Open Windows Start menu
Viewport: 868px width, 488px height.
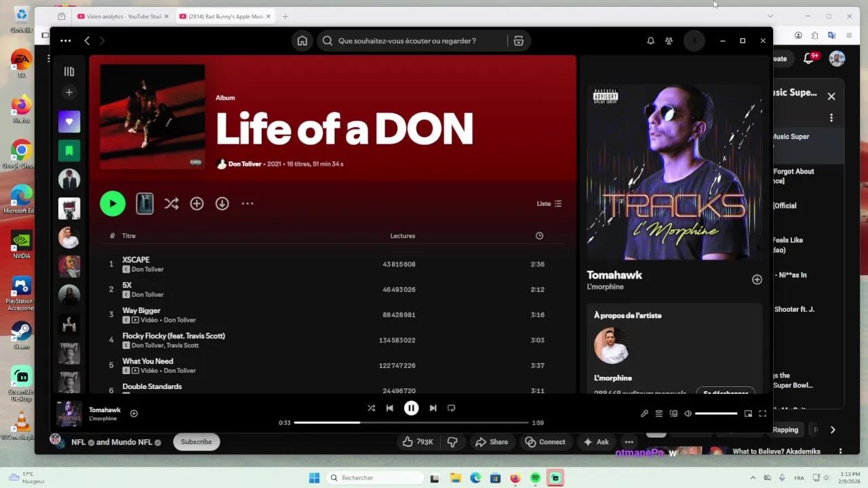click(x=314, y=478)
